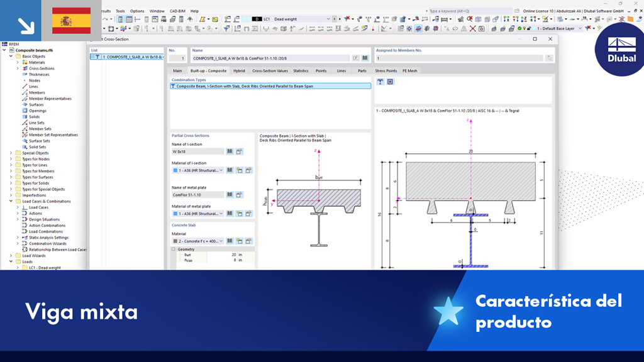Edit the ComFlor 51-1.10 metal plate
644x362 pixels.
(x=239, y=195)
